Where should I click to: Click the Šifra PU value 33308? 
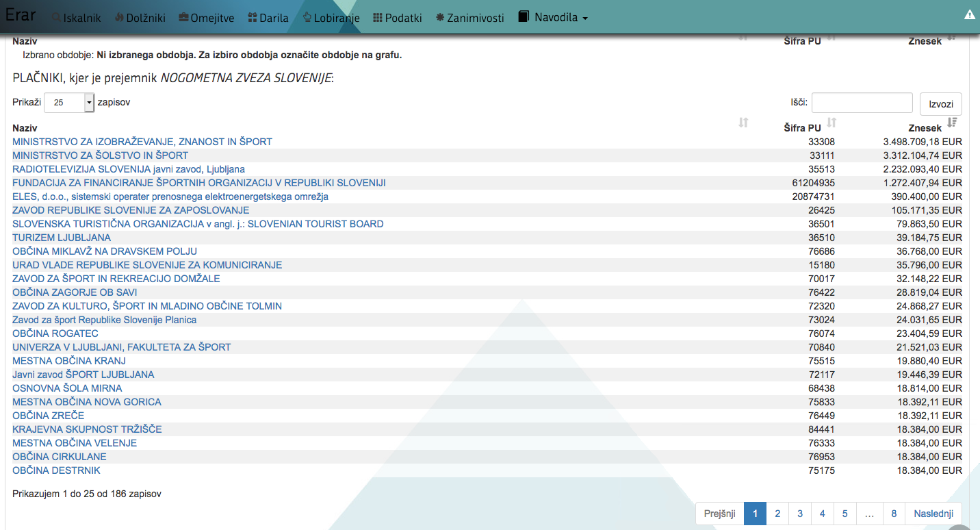(x=821, y=142)
